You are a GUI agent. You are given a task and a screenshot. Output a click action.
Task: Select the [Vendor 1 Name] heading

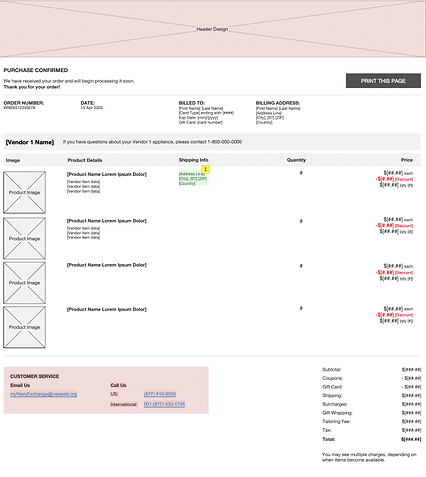(x=30, y=142)
